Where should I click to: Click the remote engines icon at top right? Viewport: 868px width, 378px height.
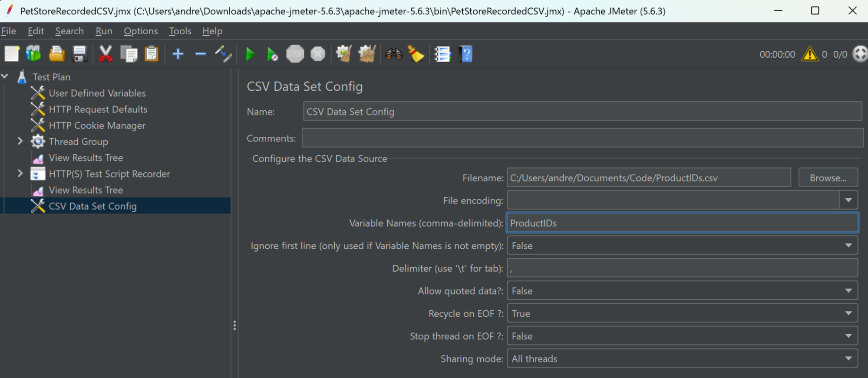click(x=860, y=54)
